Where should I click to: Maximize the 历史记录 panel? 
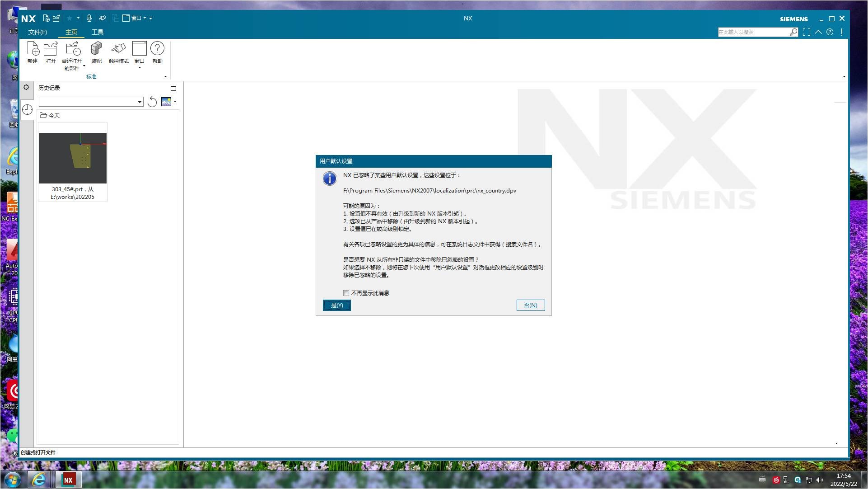[173, 88]
